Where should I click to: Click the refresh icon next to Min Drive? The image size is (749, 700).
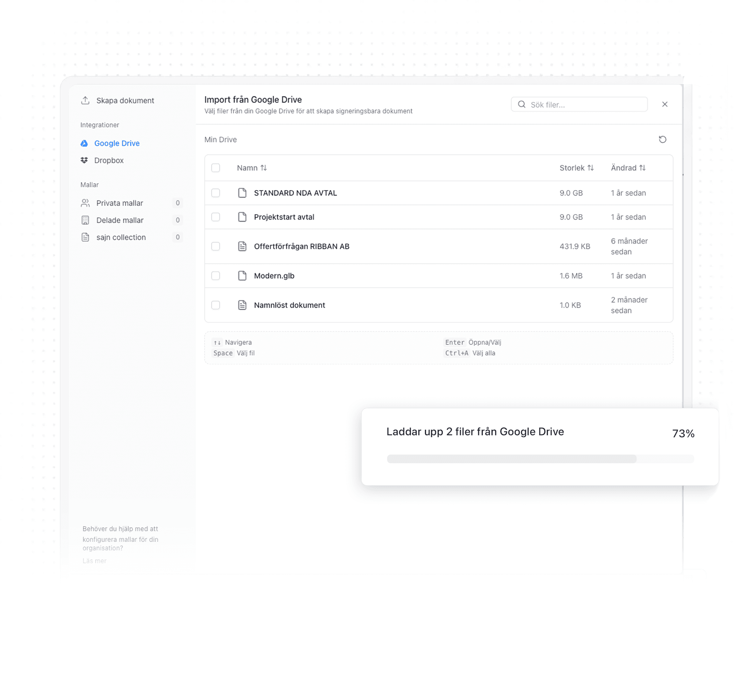pos(662,139)
